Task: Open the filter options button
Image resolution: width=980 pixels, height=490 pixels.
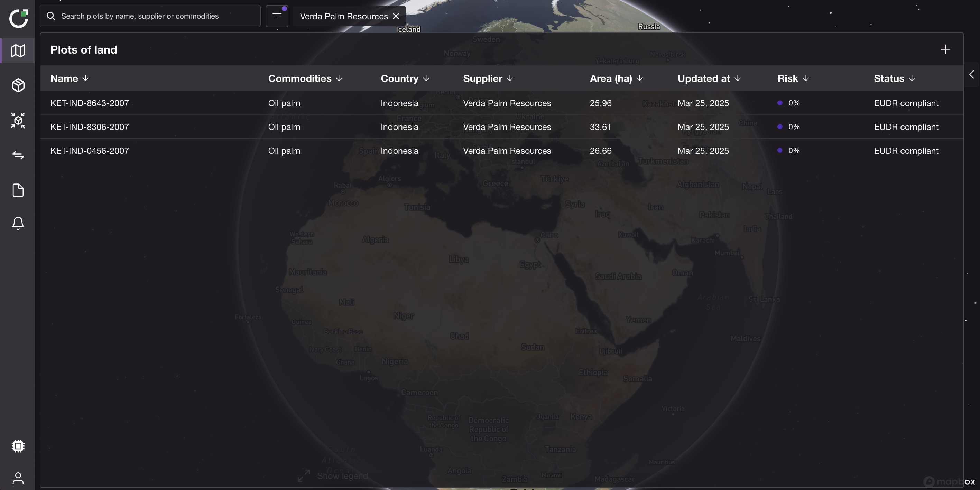Action: click(x=277, y=16)
